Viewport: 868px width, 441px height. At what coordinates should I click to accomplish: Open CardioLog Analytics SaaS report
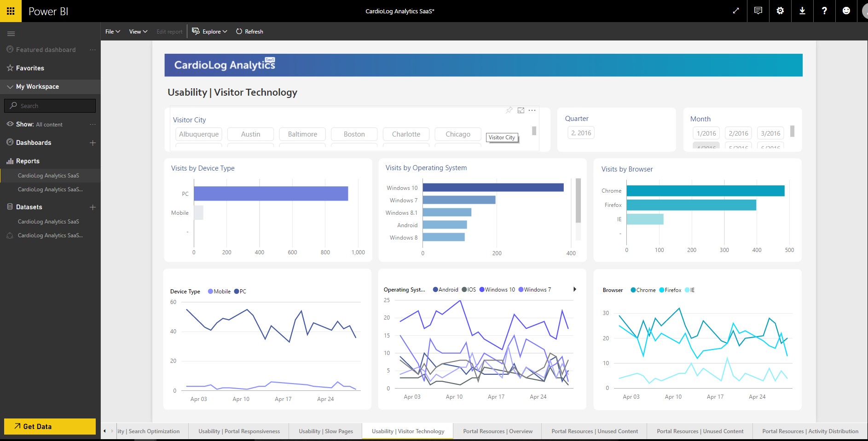[48, 176]
